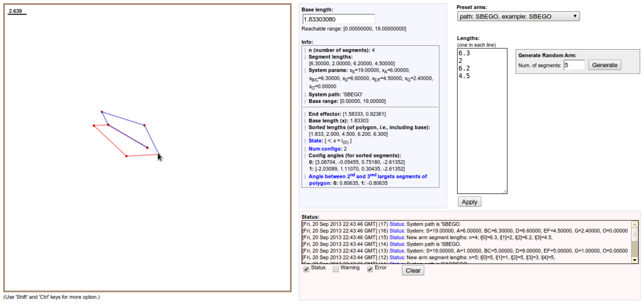Image resolution: width=644 pixels, height=305 pixels.
Task: Click the Base length input field
Action: click(x=338, y=19)
